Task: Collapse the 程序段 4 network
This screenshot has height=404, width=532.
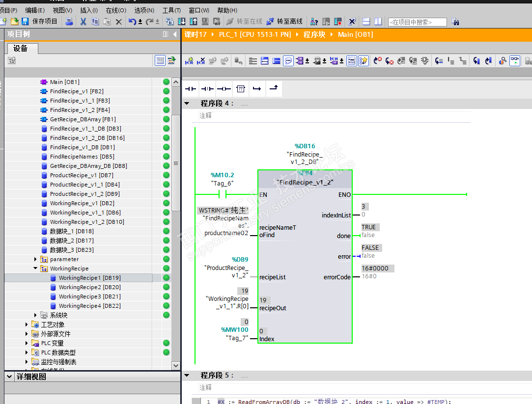Action: pyautogui.click(x=187, y=104)
